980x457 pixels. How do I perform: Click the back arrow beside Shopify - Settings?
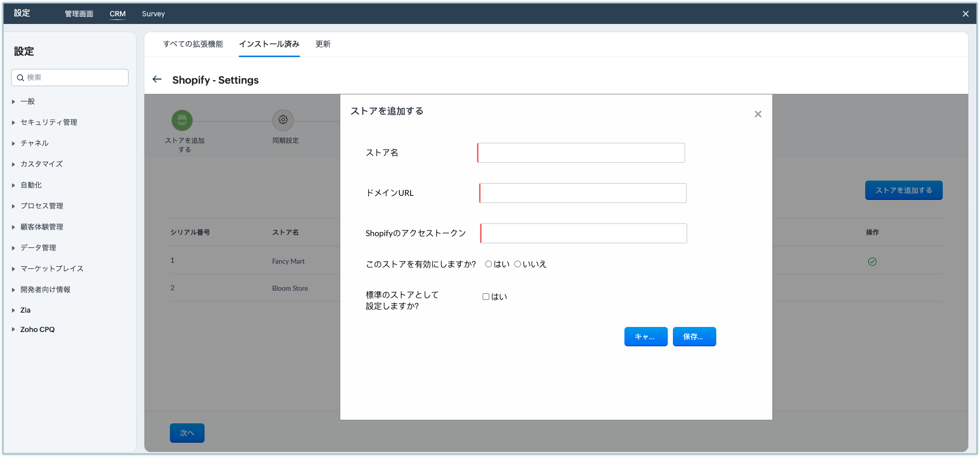pyautogui.click(x=157, y=80)
